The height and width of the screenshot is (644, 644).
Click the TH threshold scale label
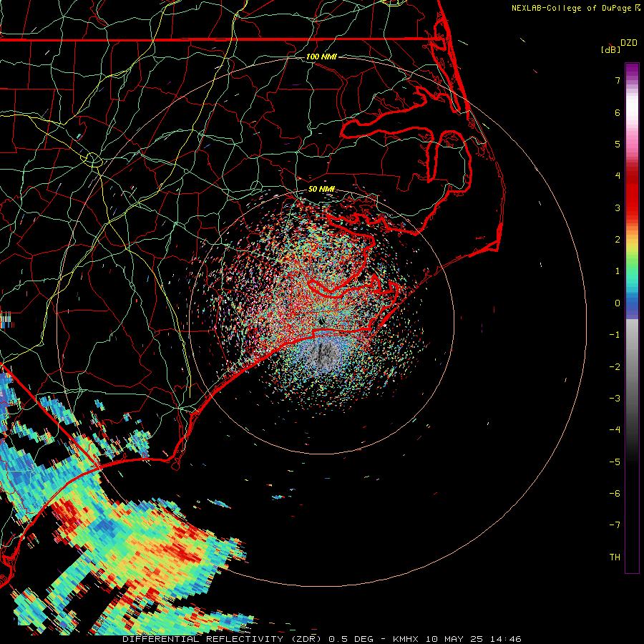[x=615, y=557]
